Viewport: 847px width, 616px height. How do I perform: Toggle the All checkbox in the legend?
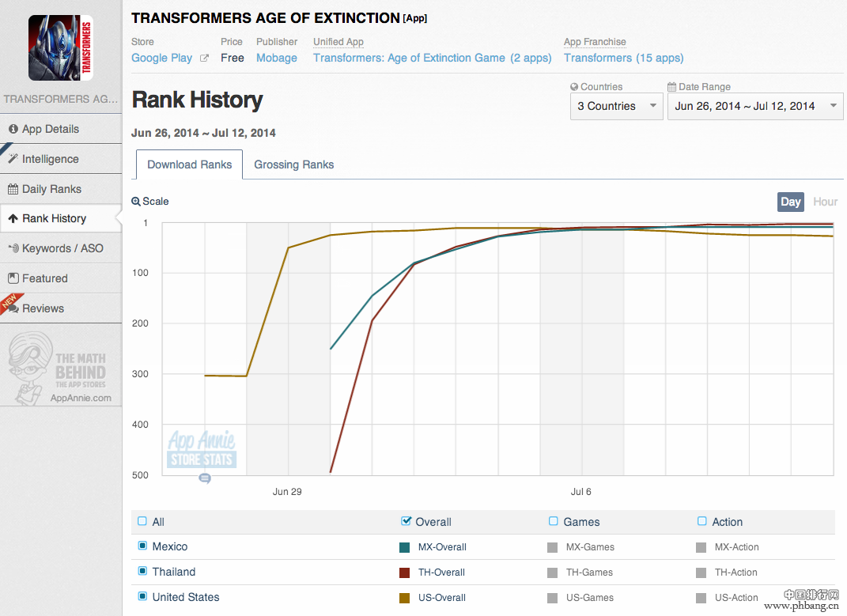coord(142,521)
